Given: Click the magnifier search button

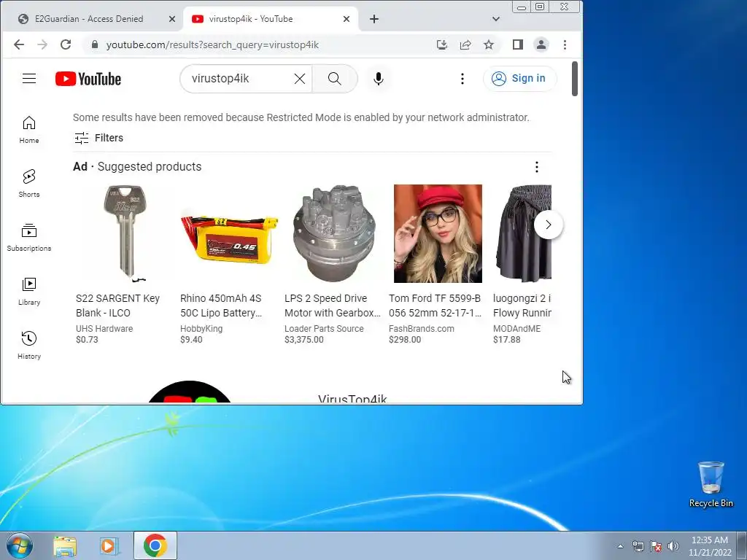Looking at the screenshot, I should [x=334, y=79].
